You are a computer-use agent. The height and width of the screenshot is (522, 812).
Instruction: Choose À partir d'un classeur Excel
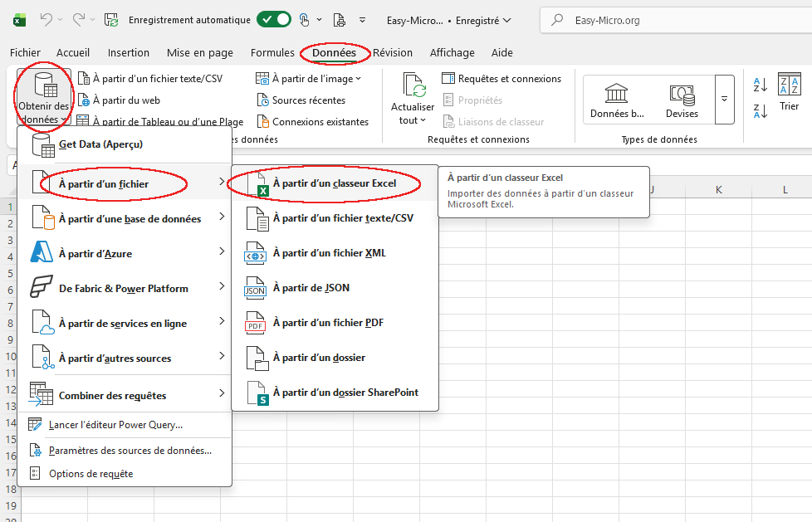coord(334,183)
